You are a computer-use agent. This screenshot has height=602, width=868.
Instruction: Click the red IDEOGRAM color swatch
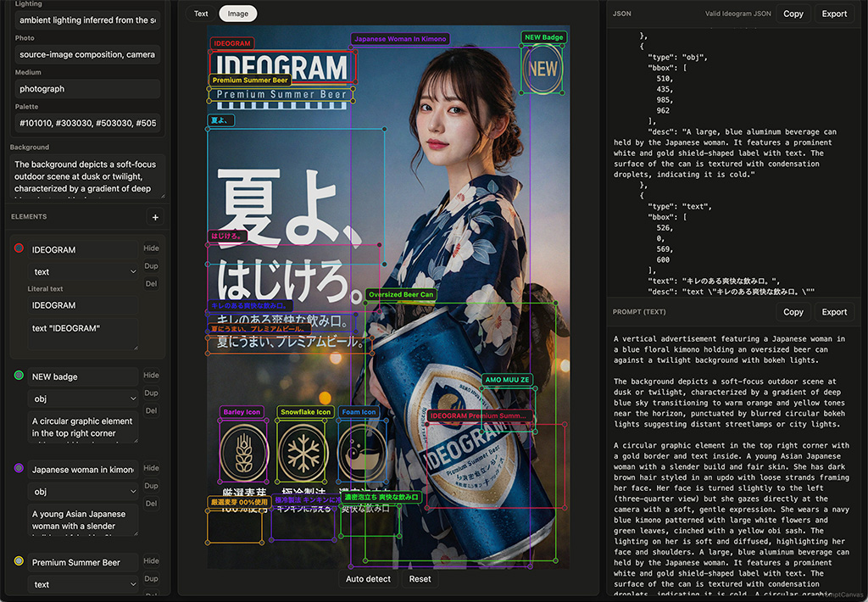19,248
